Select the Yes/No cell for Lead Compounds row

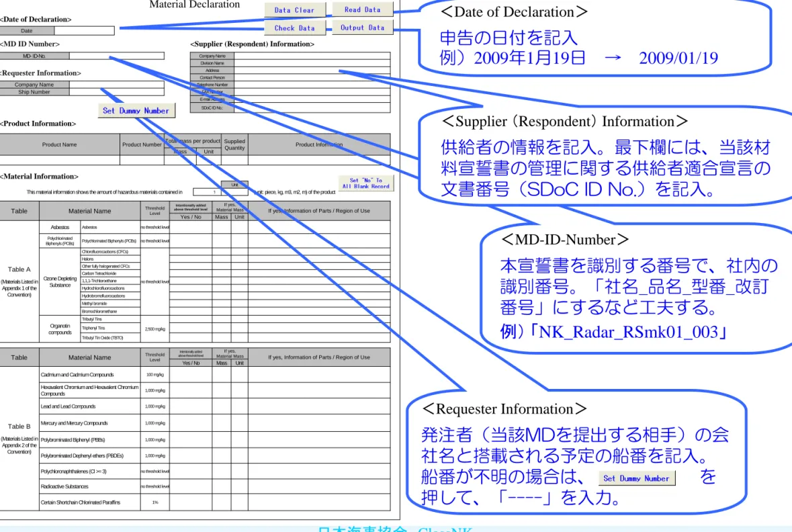click(190, 406)
